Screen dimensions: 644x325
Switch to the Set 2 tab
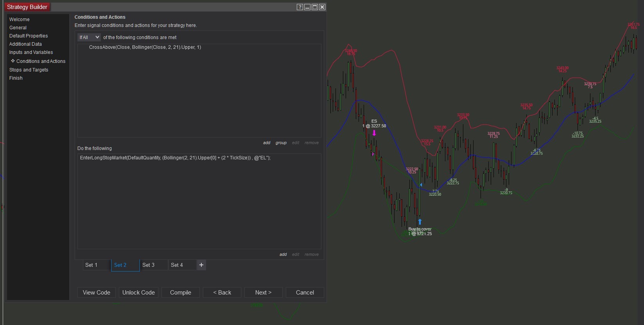pyautogui.click(x=125, y=265)
